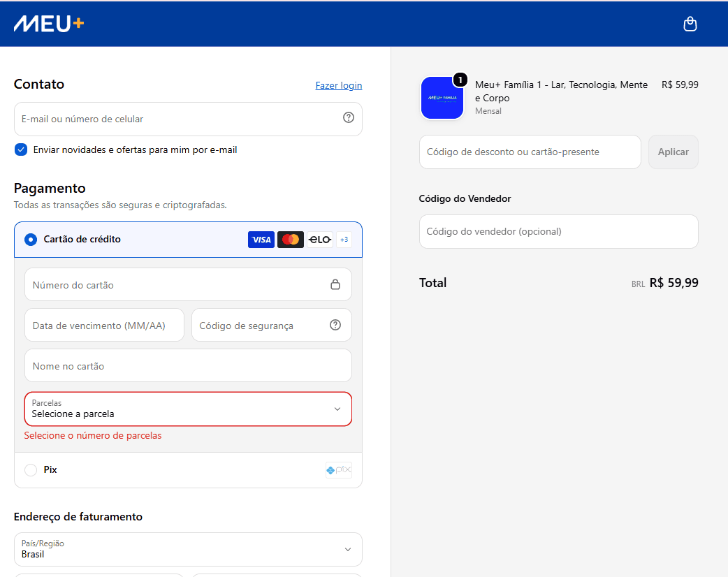Click the Código do Vendedor label

(465, 198)
